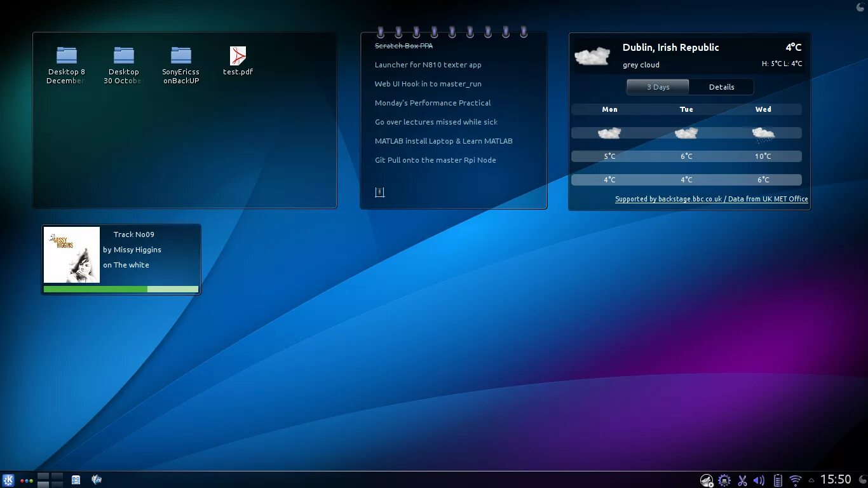Image resolution: width=868 pixels, height=488 pixels.
Task: Open the Plasma cashew in the top-right corner
Action: (859, 7)
